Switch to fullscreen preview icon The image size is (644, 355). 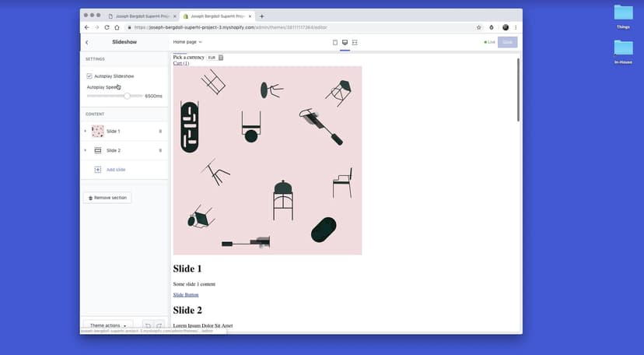click(355, 42)
